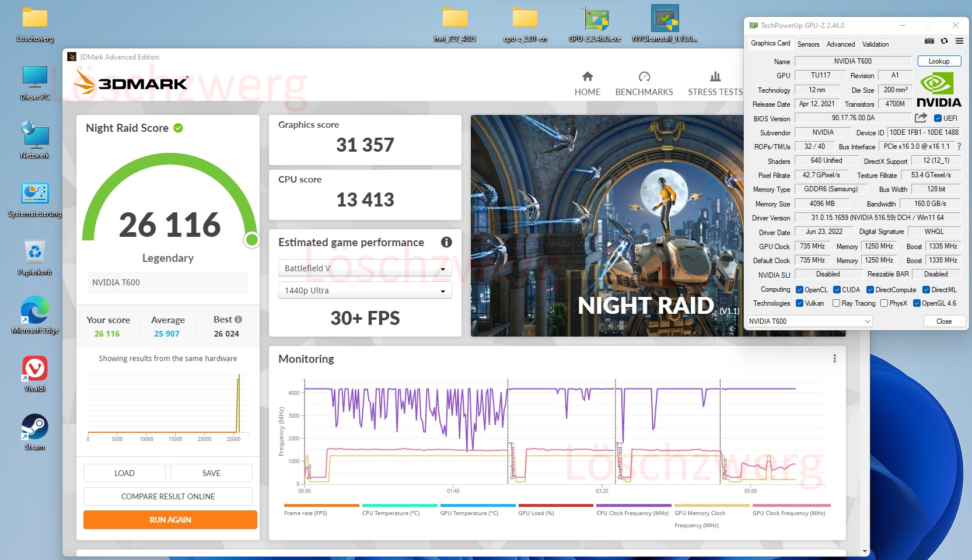Open the Monitoring three-dot options menu
The width and height of the screenshot is (972, 560).
835,359
